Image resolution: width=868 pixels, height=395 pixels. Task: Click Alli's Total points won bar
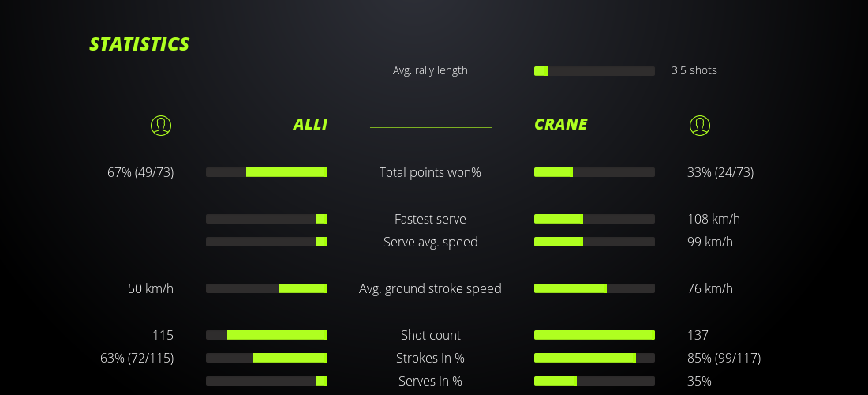click(267, 172)
